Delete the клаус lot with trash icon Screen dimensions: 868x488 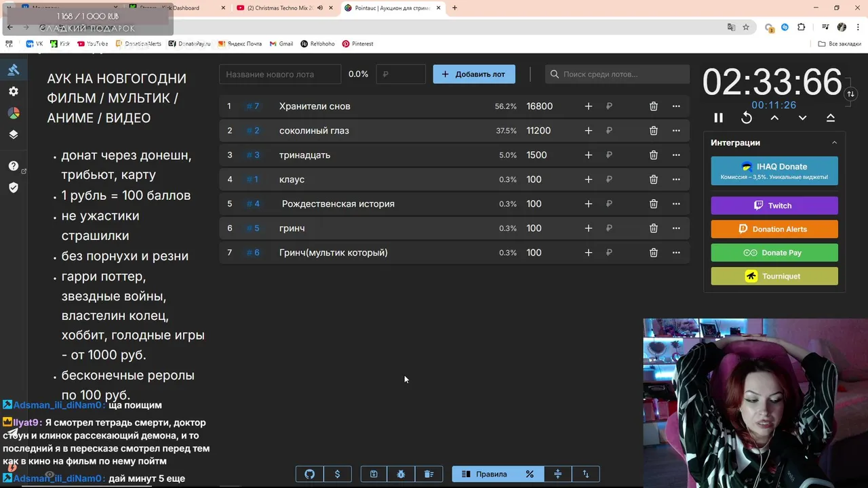tap(654, 180)
